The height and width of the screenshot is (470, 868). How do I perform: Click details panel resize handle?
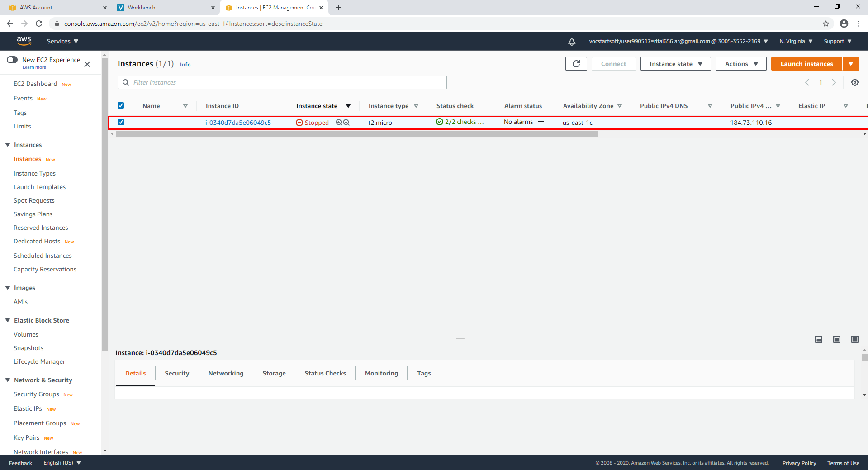[460, 338]
